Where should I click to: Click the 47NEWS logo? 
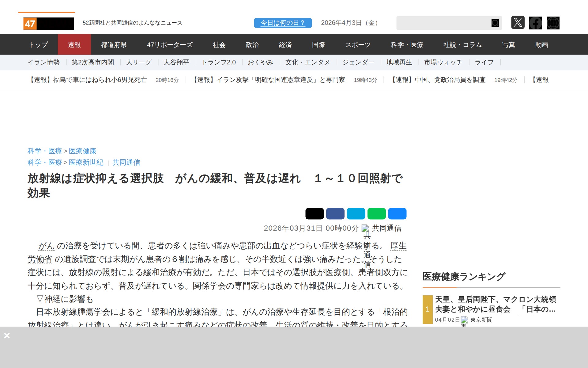(48, 24)
